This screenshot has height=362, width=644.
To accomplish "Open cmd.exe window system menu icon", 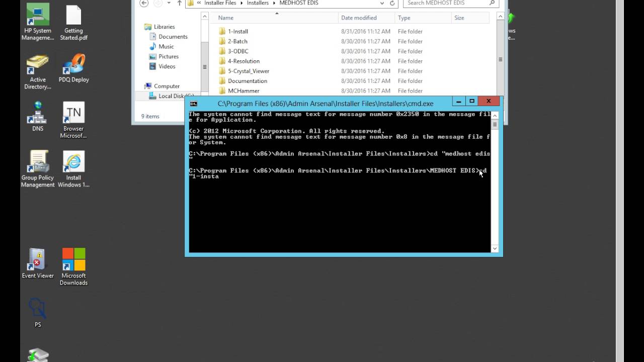I will (x=194, y=104).
